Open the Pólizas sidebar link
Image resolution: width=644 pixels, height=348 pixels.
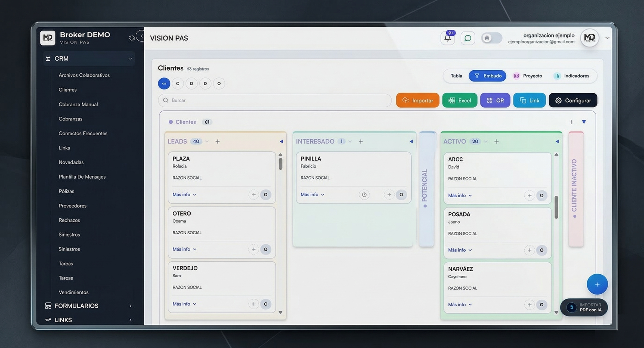pyautogui.click(x=66, y=191)
